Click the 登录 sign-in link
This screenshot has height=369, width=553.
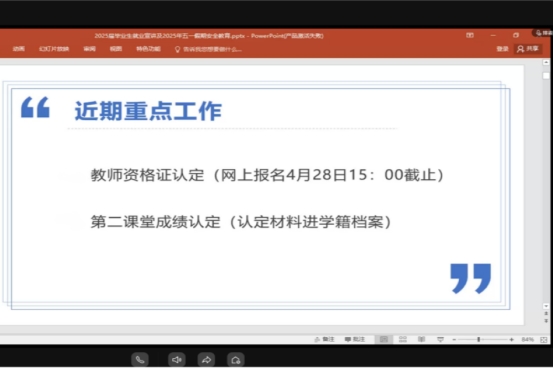click(502, 49)
